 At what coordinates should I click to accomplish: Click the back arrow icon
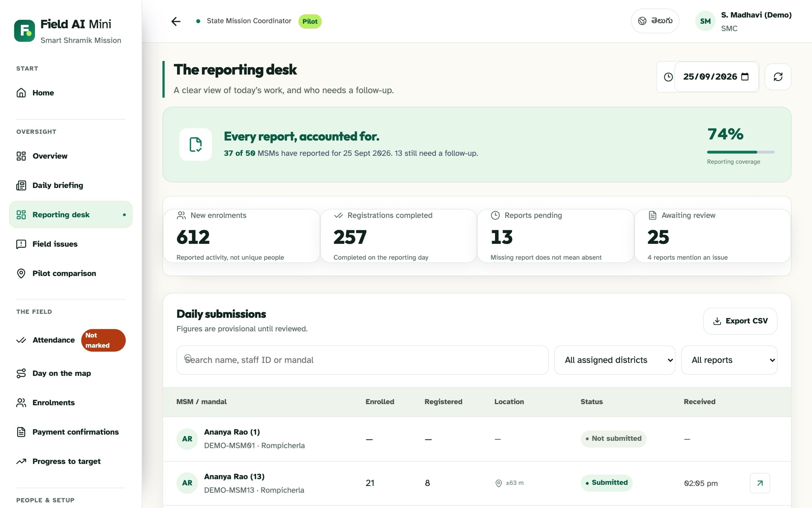point(176,21)
